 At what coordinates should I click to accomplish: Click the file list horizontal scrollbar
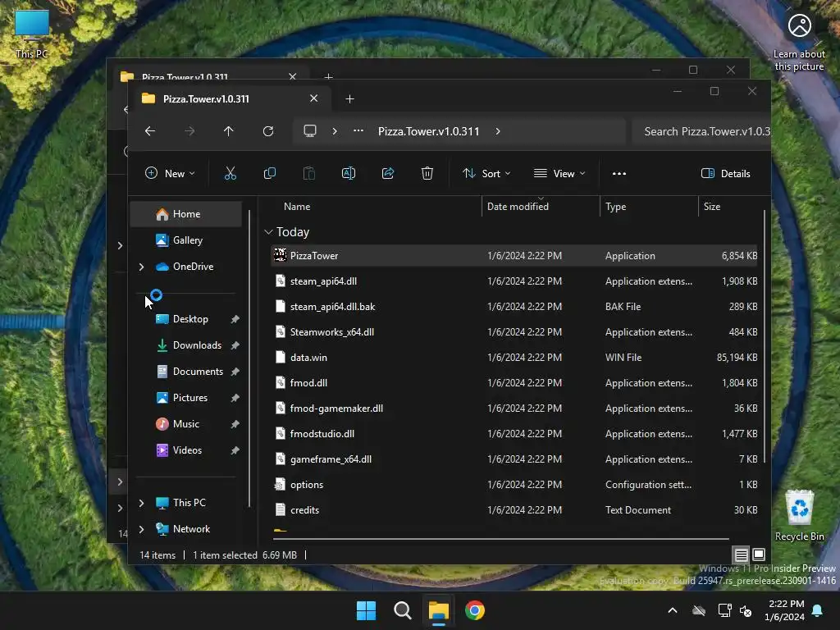[500, 539]
